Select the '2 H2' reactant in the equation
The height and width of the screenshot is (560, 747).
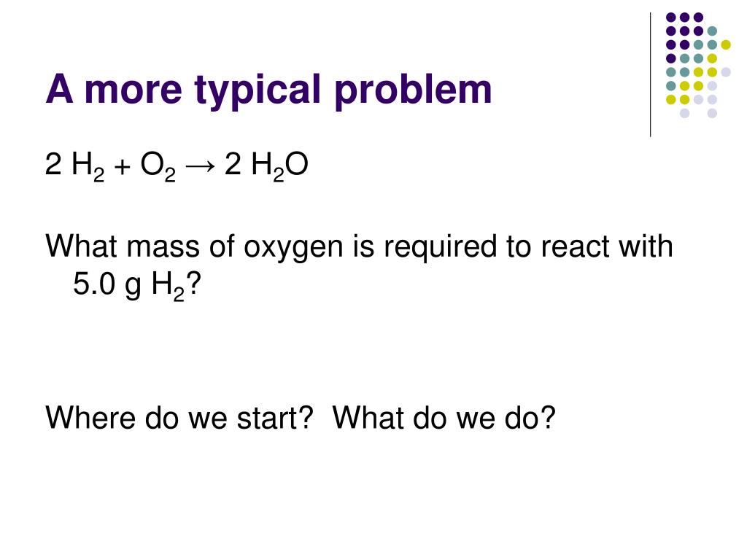pyautogui.click(x=75, y=167)
